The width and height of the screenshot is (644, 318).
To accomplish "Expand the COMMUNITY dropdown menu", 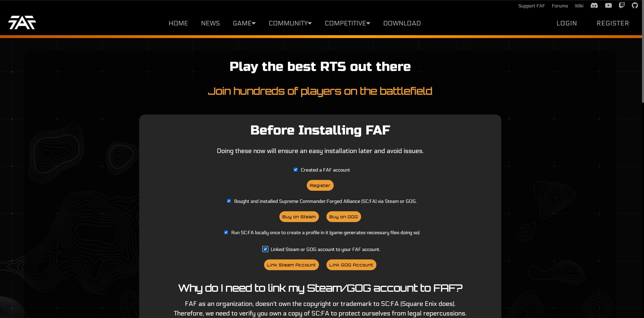I will 290,23.
